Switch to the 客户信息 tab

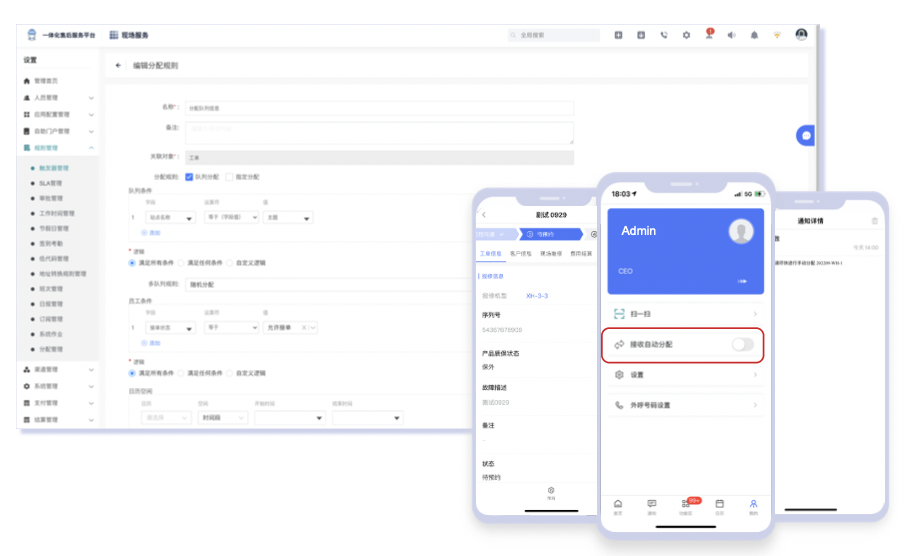520,254
